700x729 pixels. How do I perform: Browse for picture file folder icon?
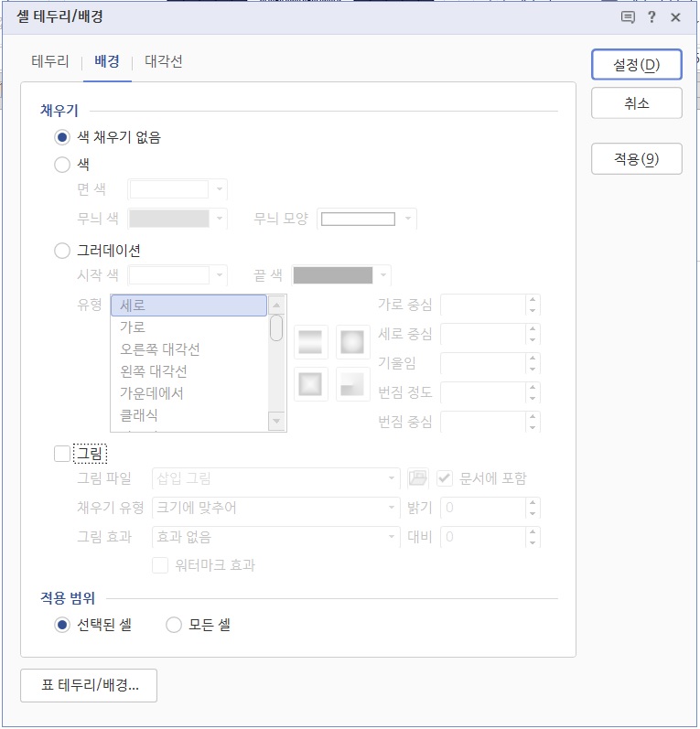[417, 478]
